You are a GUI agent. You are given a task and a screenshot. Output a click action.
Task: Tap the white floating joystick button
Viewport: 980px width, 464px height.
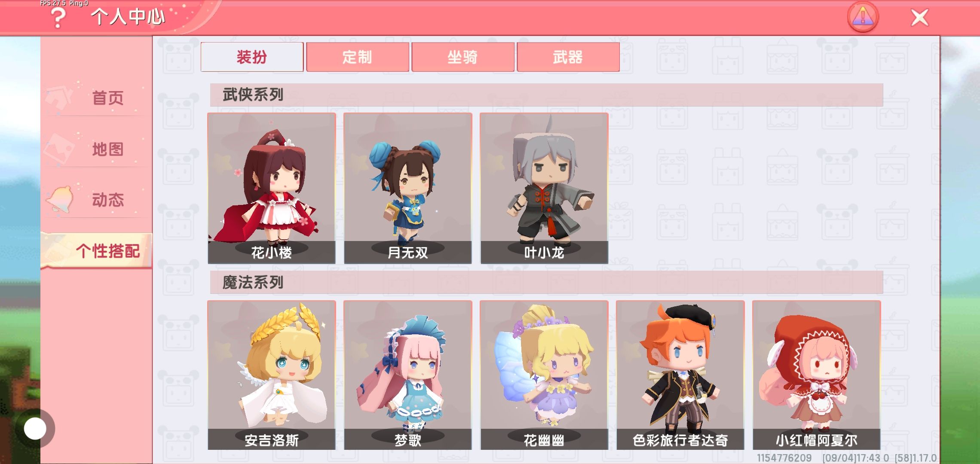tap(35, 428)
